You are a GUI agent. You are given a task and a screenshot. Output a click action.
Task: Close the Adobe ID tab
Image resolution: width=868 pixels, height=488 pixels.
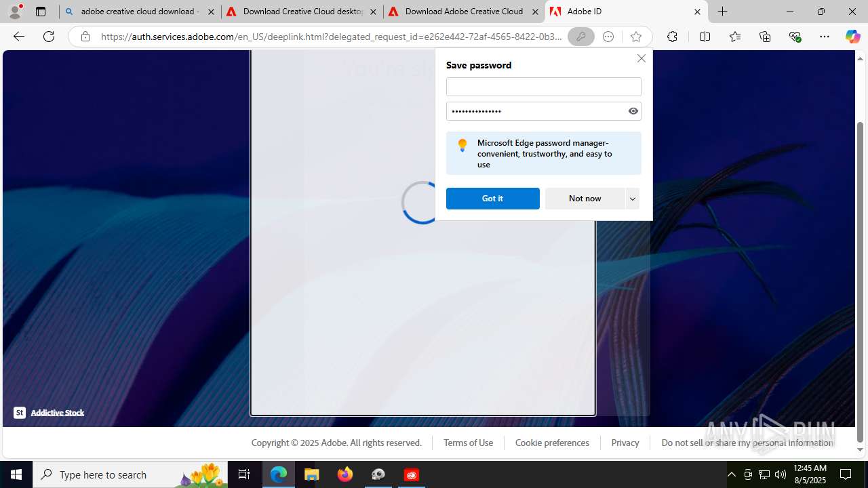tap(697, 12)
